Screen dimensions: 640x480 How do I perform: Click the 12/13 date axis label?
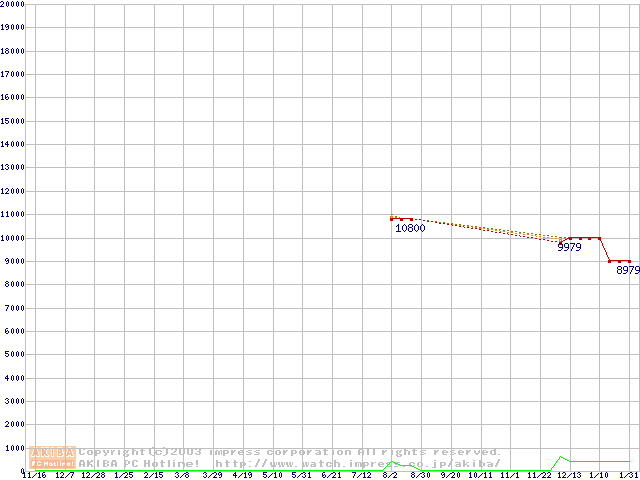pyautogui.click(x=569, y=475)
